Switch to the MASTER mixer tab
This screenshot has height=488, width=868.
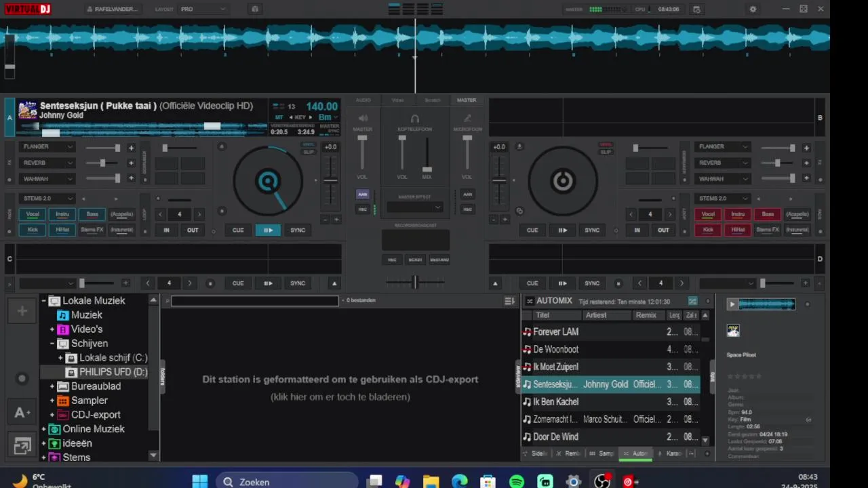[467, 100]
